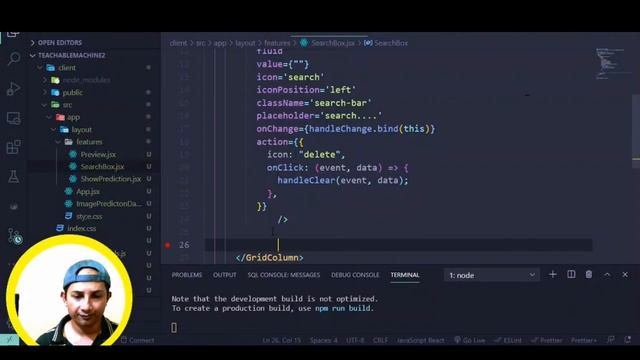Click the new terminal plus icon
The height and width of the screenshot is (360, 640).
552,275
